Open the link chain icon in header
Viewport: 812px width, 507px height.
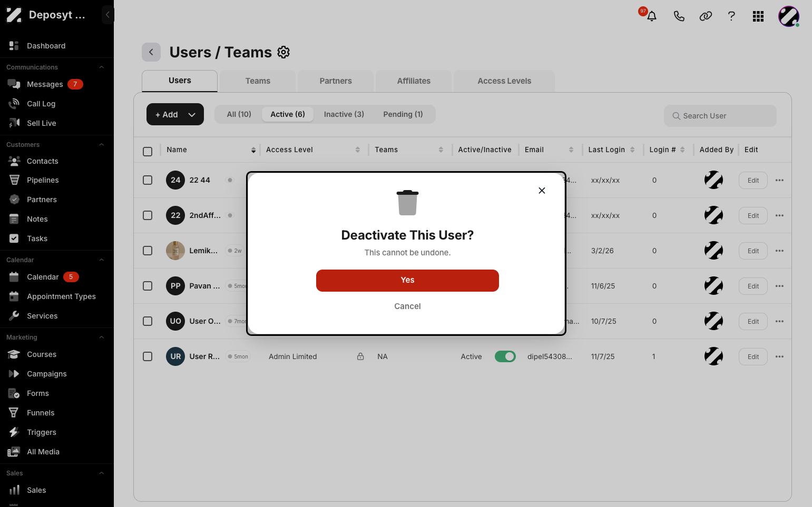pyautogui.click(x=706, y=16)
